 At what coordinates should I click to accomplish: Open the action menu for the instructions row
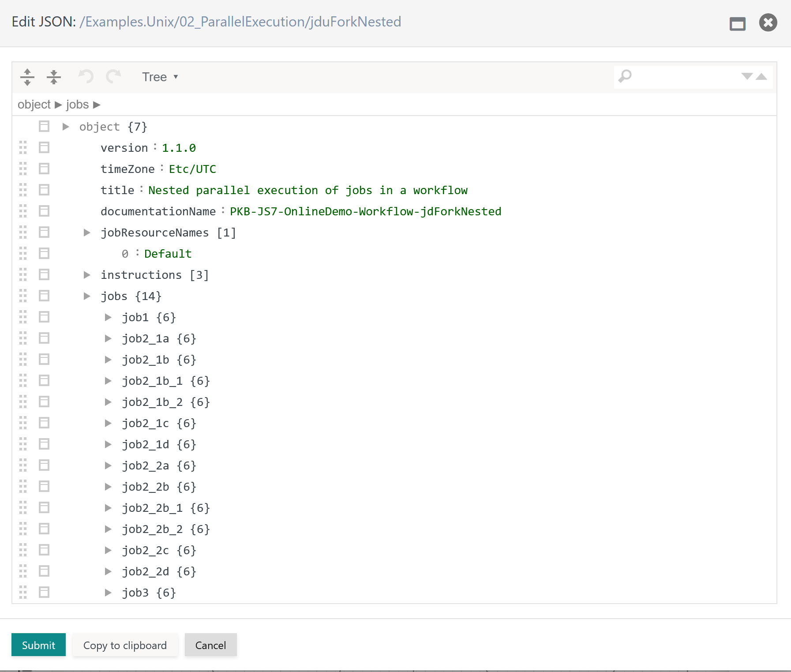click(x=44, y=274)
